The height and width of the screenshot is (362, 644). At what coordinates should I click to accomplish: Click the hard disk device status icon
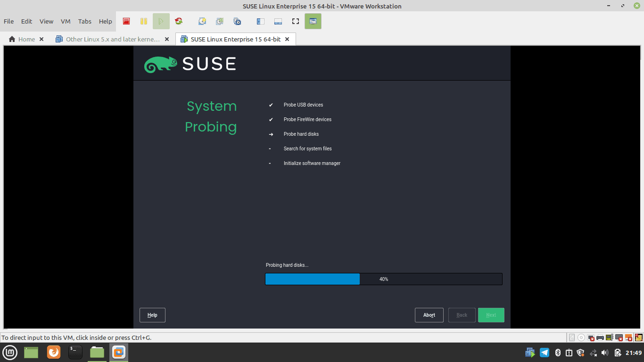point(572,337)
